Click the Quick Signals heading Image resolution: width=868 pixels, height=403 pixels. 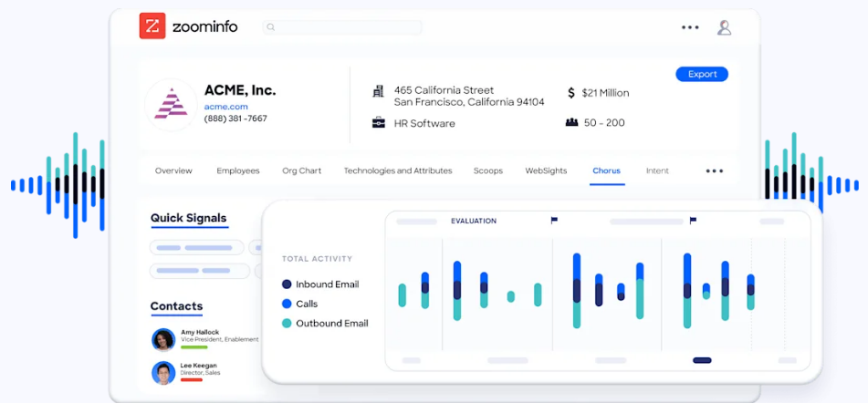point(189,218)
